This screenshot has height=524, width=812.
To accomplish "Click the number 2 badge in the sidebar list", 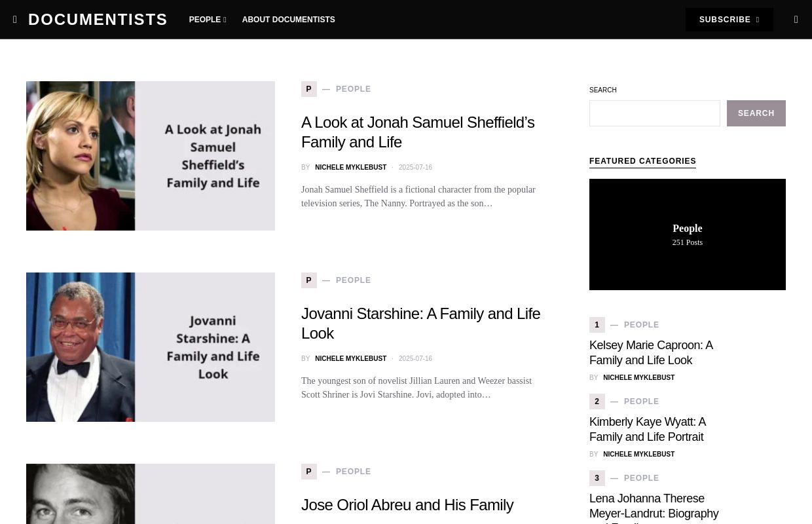I will click(597, 402).
